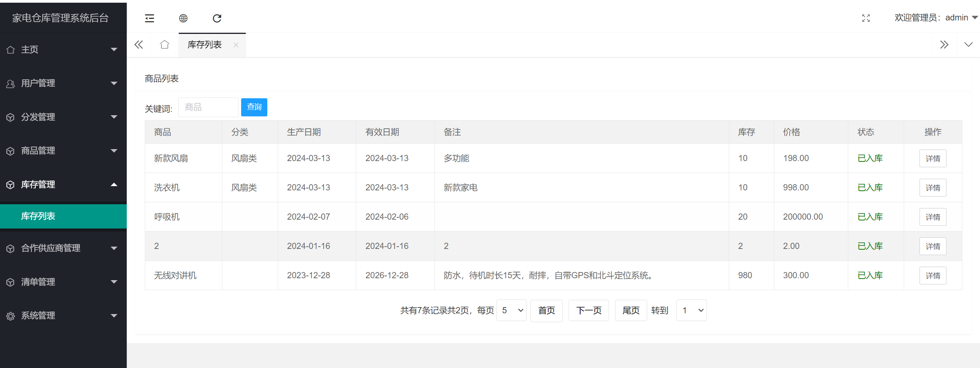Click the 查询 search button
Screen dimensions: 980x368
[x=254, y=107]
